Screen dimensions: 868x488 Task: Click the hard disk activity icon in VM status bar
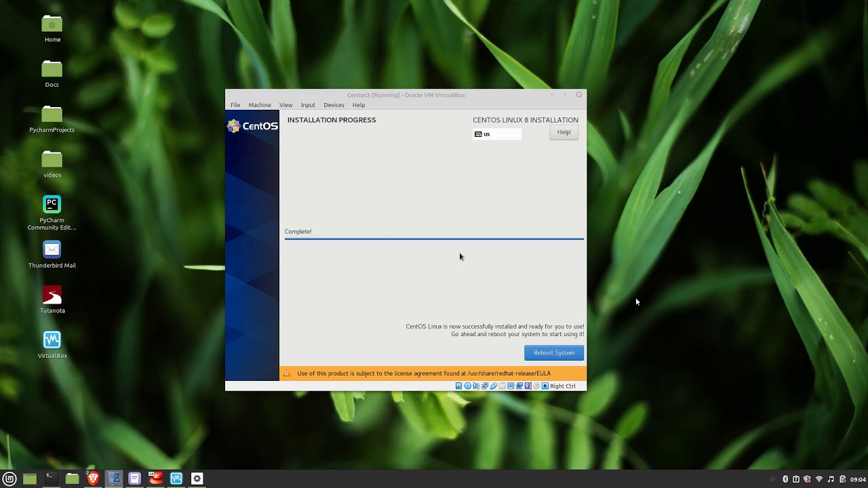point(458,386)
